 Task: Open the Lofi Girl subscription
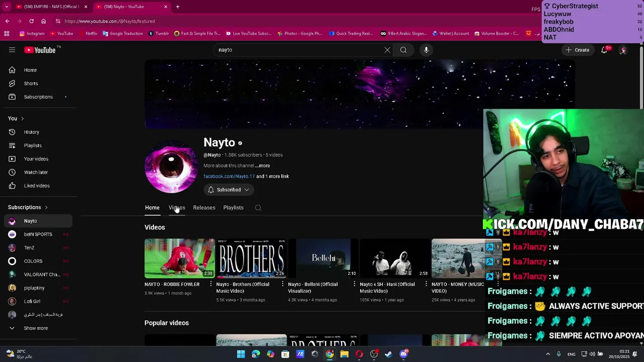pyautogui.click(x=38, y=301)
